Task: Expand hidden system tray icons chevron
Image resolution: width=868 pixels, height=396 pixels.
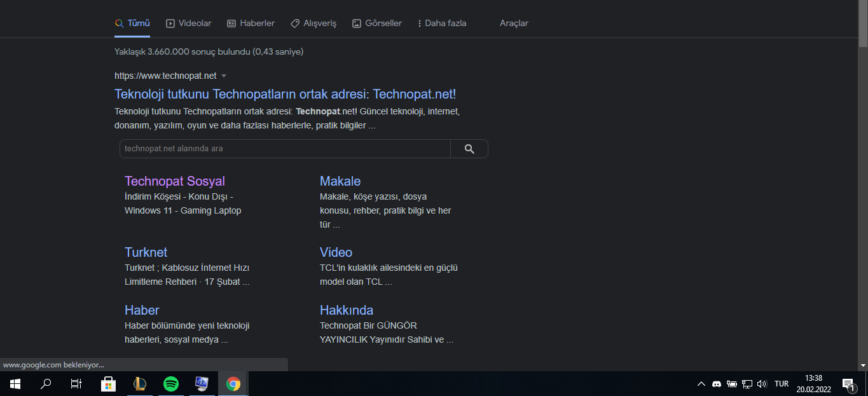Action: (701, 384)
